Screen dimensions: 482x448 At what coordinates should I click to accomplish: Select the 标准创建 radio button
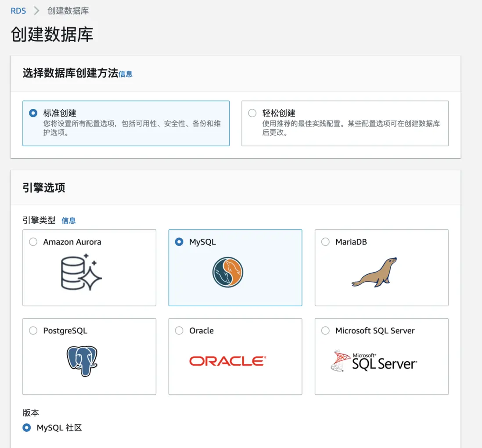click(33, 113)
